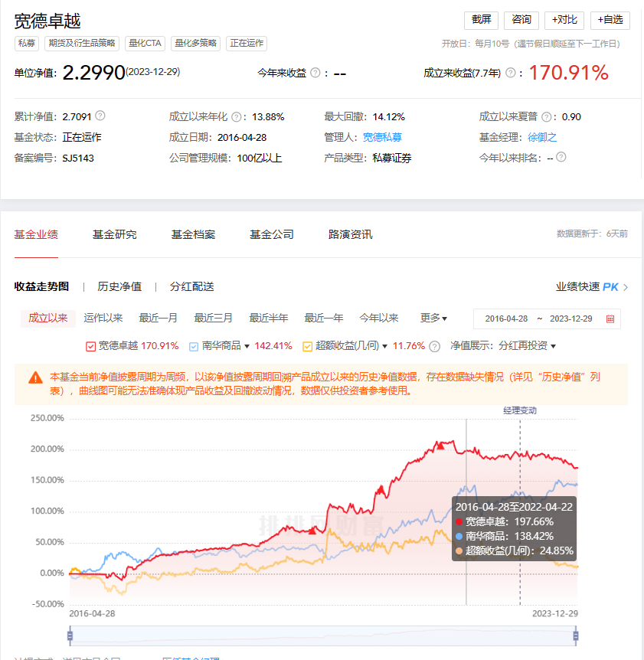The image size is (644, 660).
Task: Toggle the 超额收益(几何) series checkbox
Action: pyautogui.click(x=307, y=346)
